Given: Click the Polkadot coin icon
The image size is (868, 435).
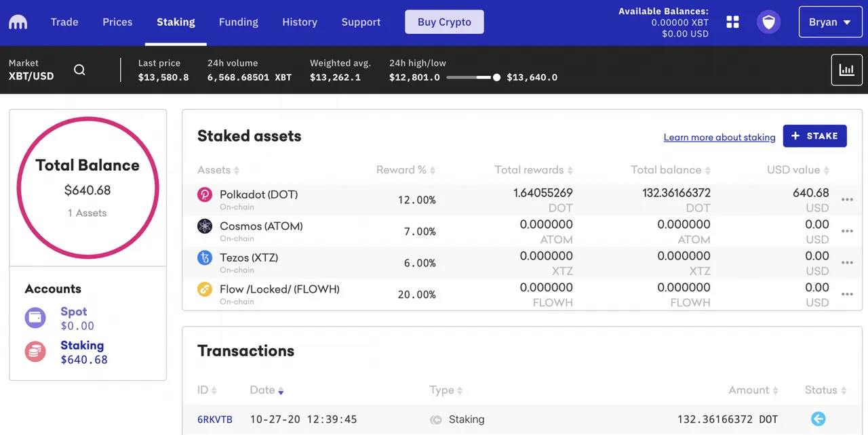Looking at the screenshot, I should (x=205, y=195).
